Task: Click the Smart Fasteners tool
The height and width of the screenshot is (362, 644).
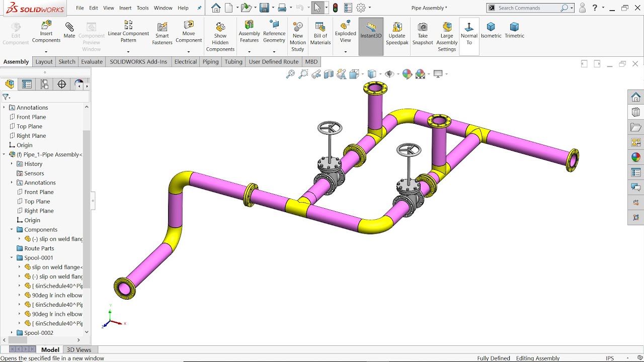Action: click(x=162, y=34)
